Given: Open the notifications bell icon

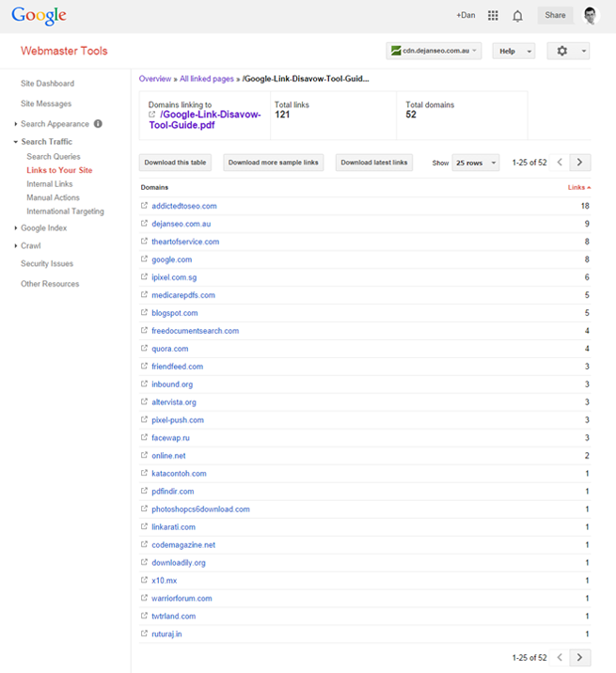Looking at the screenshot, I should pos(517,16).
